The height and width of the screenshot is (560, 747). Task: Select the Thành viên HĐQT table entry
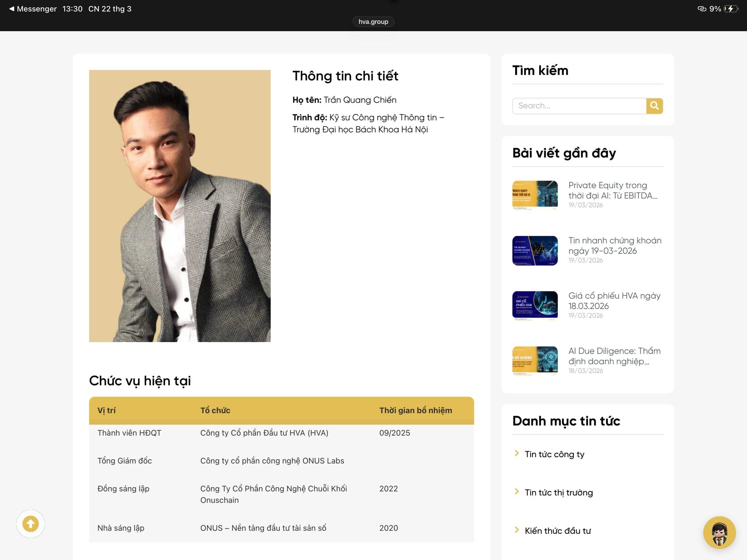(x=130, y=432)
